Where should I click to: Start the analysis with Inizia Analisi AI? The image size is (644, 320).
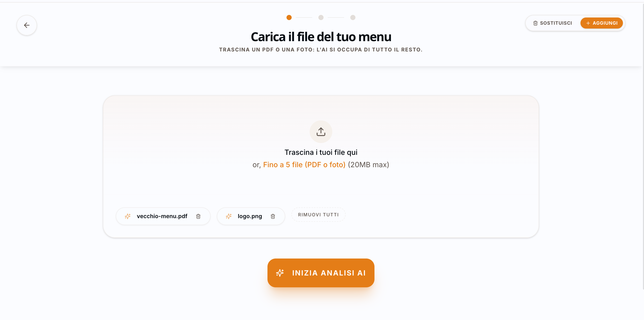[321, 273]
